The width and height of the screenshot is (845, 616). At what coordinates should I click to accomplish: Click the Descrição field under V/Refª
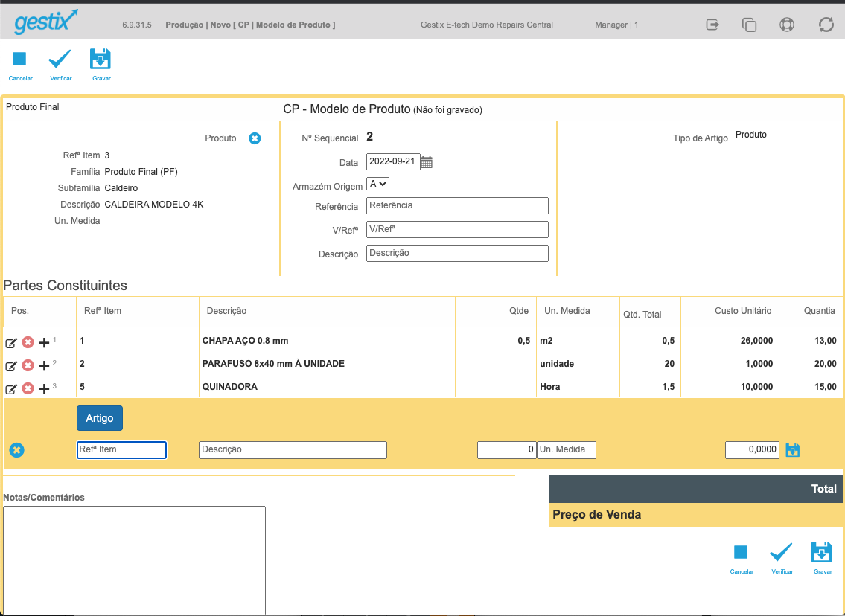(x=458, y=254)
